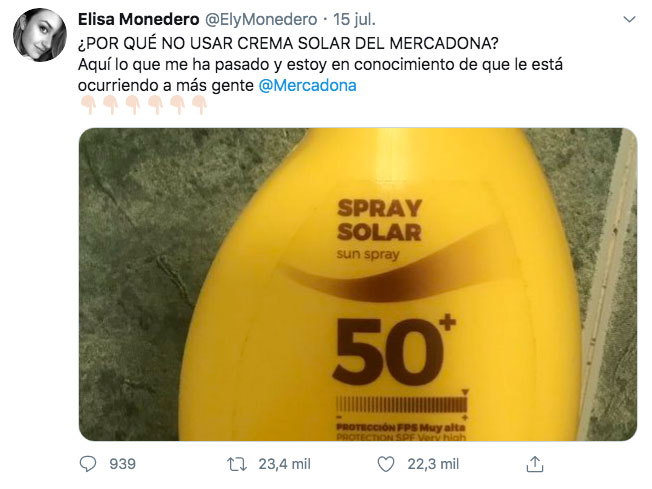
Task: Open the @Mercadona mention link
Action: click(x=307, y=85)
